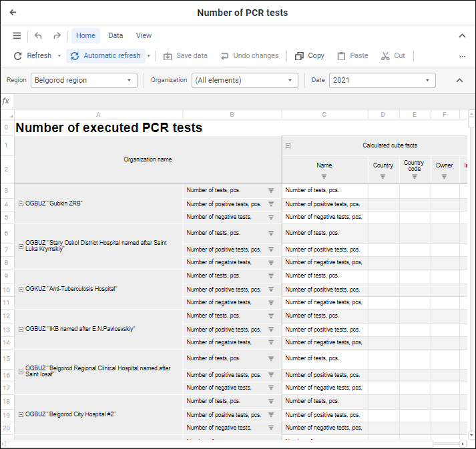Click the Copy toolbar button
Image resolution: width=476 pixels, height=449 pixels.
310,56
